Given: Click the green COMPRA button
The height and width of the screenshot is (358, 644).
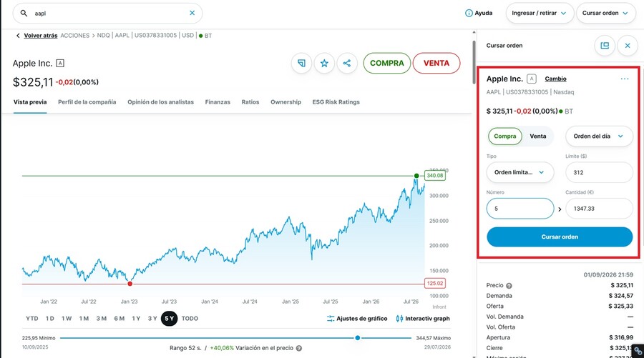Looking at the screenshot, I should coord(387,63).
